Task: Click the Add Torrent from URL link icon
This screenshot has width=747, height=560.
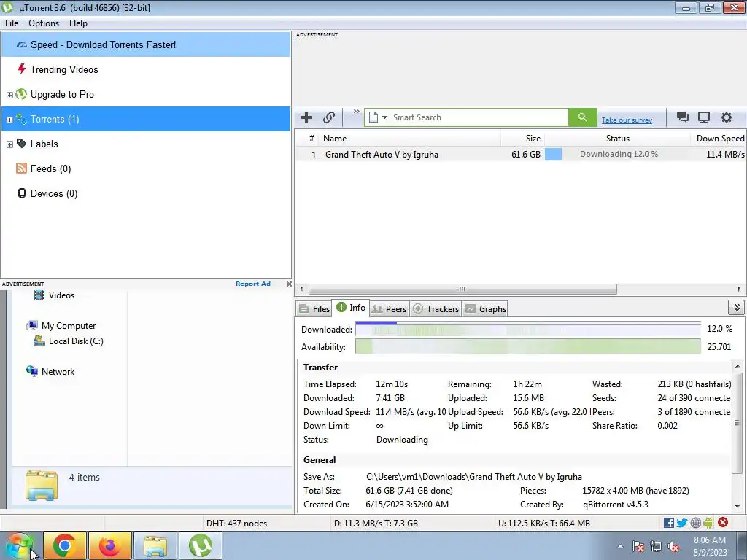Action: (x=329, y=117)
